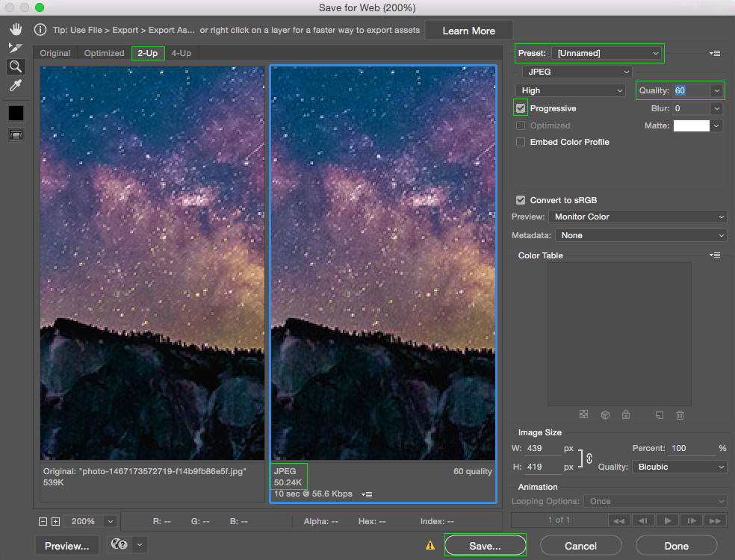735x560 pixels.
Task: Uncheck the Progressive checkbox
Action: tap(521, 108)
